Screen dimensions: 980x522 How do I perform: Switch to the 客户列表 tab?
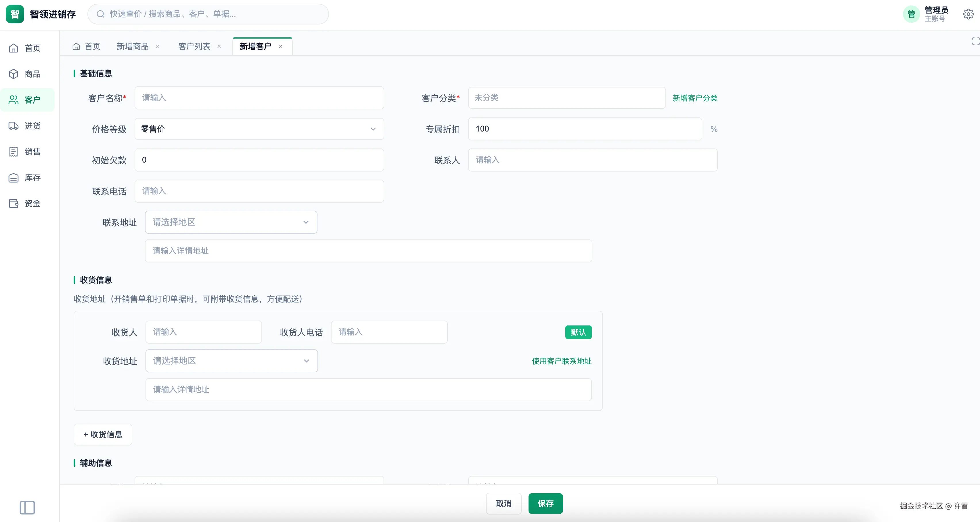[x=194, y=46]
